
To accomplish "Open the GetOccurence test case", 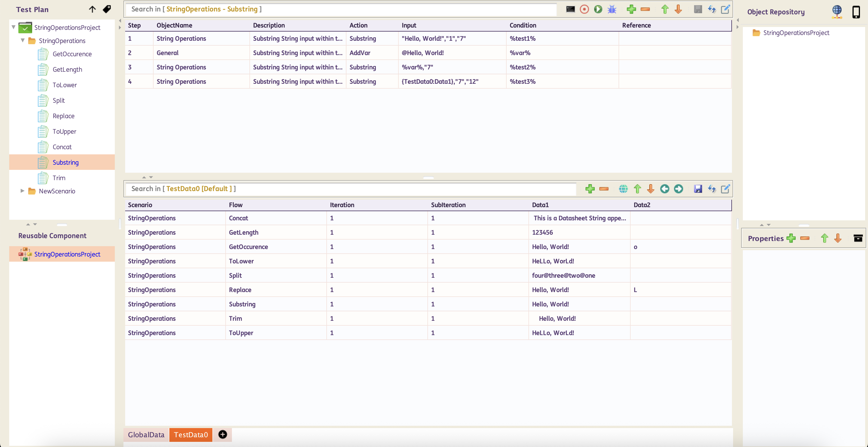I will pos(72,54).
